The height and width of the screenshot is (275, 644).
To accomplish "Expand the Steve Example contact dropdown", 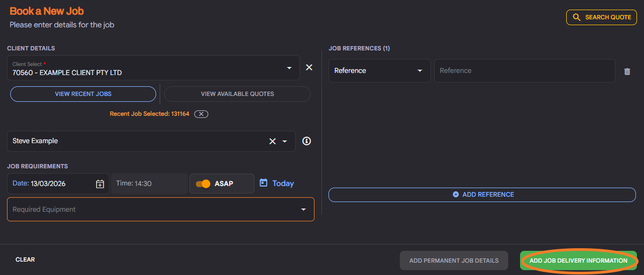I will tap(285, 142).
